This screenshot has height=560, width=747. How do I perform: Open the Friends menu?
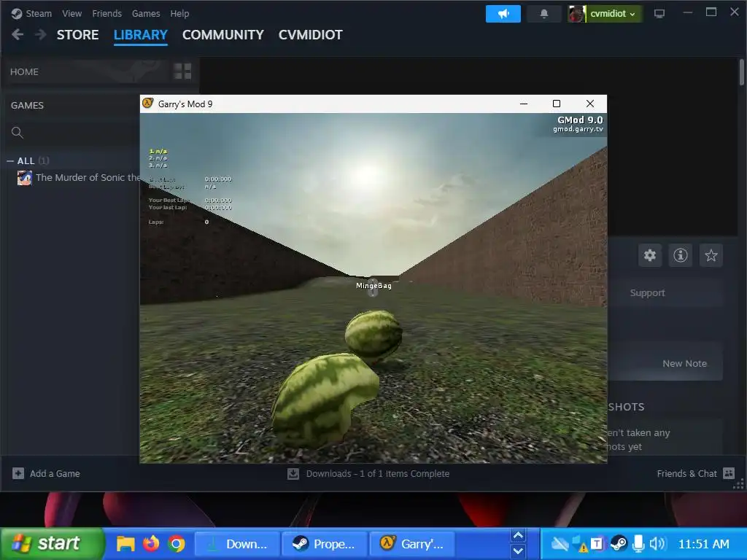point(107,13)
